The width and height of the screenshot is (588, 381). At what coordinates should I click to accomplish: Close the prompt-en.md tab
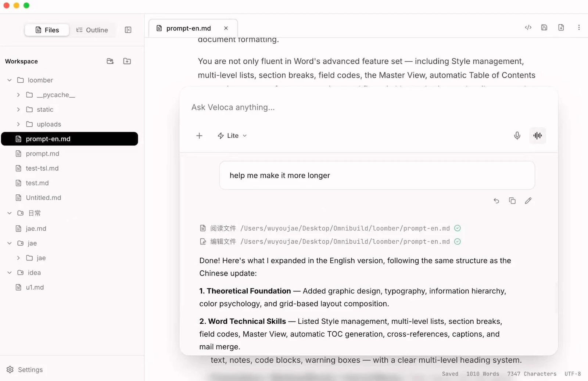point(226,28)
